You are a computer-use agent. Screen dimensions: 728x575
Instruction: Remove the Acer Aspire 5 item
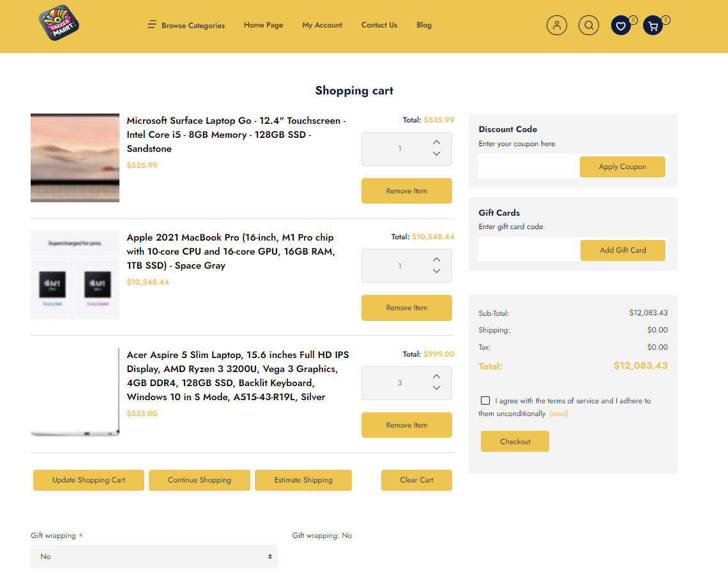[407, 425]
